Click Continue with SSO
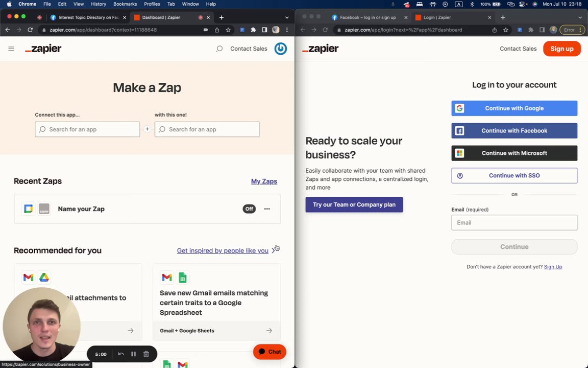The height and width of the screenshot is (368, 588). [x=514, y=175]
